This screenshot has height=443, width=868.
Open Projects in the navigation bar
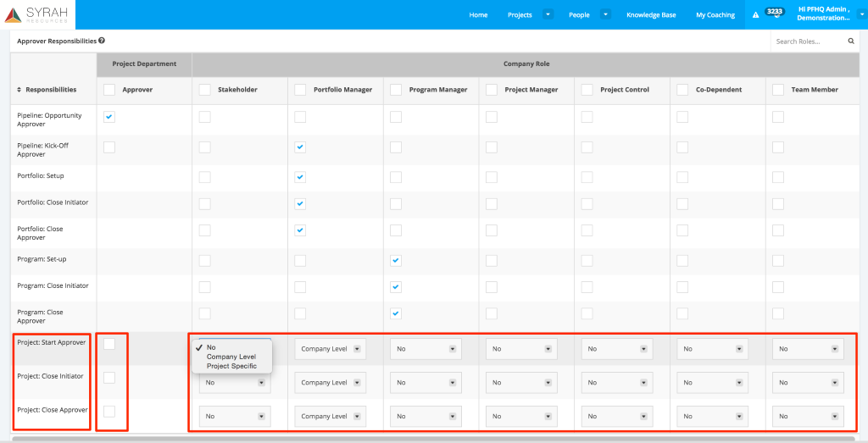coord(520,15)
